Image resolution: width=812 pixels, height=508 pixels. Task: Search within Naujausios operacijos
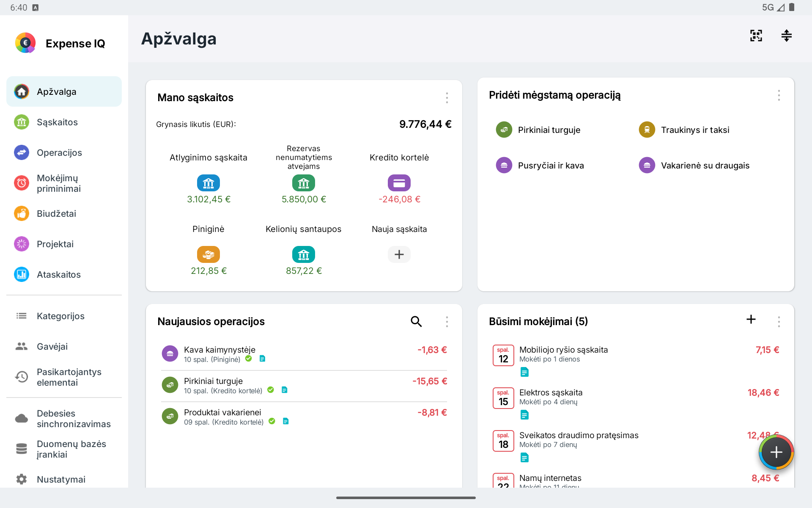416,322
